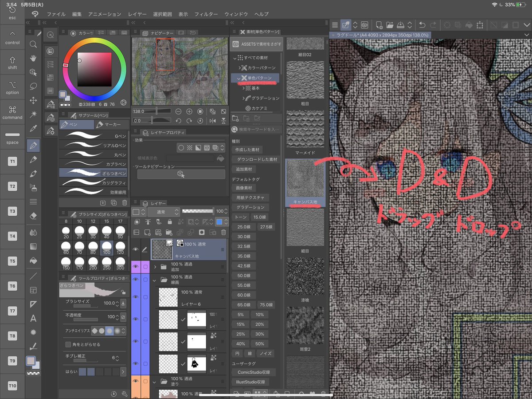
Task: Open the ファイル menu
Action: point(56,14)
